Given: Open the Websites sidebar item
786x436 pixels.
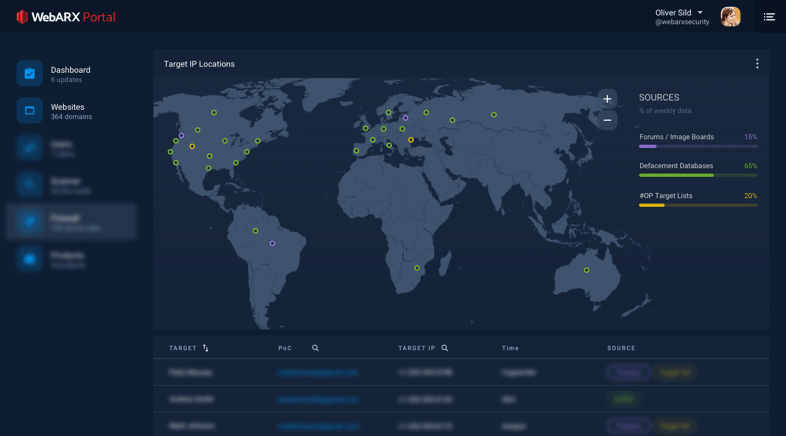Looking at the screenshot, I should coord(70,111).
